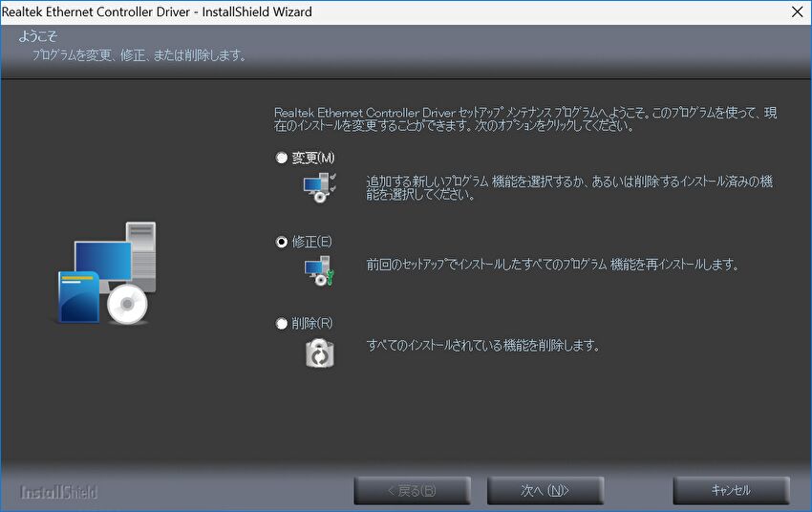Click the blue software box in left illustration
The width and height of the screenshot is (812, 512).
(x=79, y=296)
